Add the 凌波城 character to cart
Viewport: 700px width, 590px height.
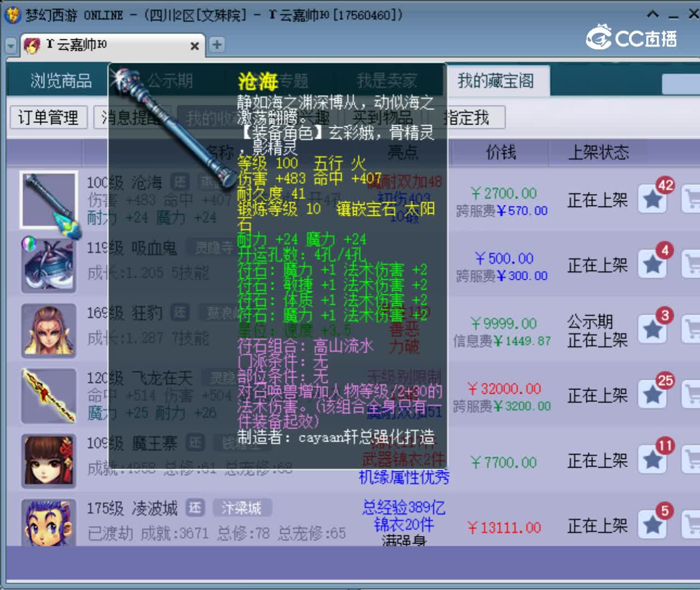point(691,525)
